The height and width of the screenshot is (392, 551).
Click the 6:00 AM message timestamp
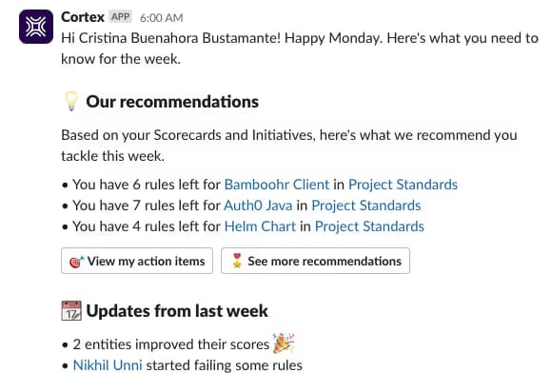[x=161, y=18]
